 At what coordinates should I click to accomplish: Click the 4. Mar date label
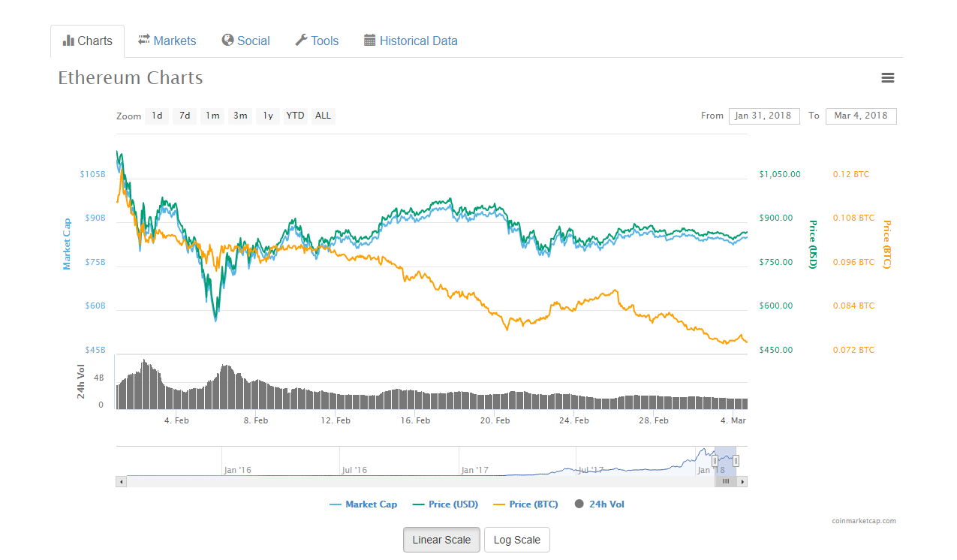coord(733,420)
